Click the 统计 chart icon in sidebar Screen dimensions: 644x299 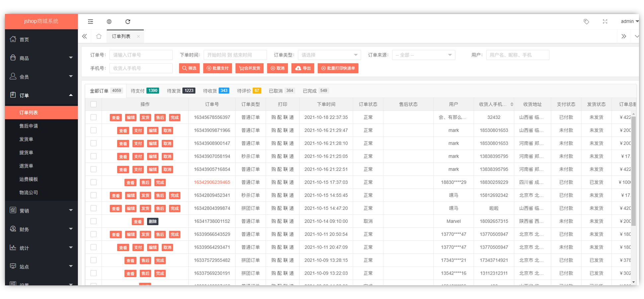coord(13,248)
